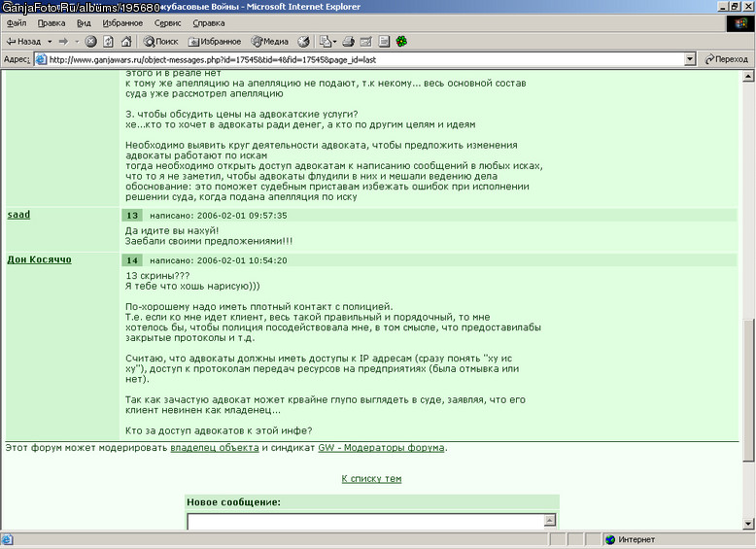This screenshot has width=756, height=549.
Task: Click the Windows logo throbber icon
Action: click(x=740, y=23)
